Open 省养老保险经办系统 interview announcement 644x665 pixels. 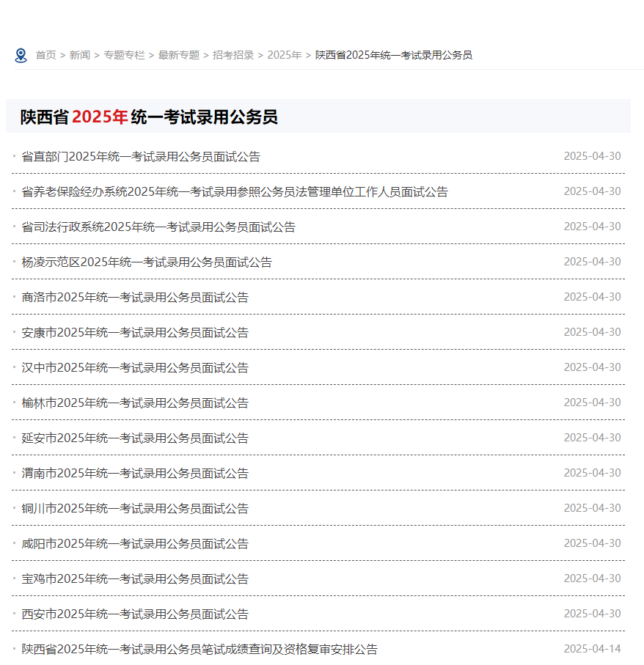235,192
